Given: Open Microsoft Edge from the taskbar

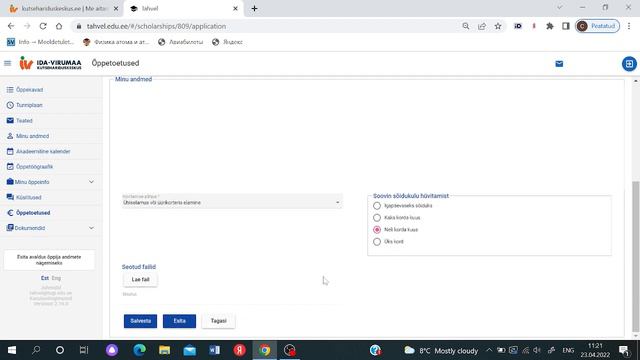Looking at the screenshot, I should [x=139, y=350].
